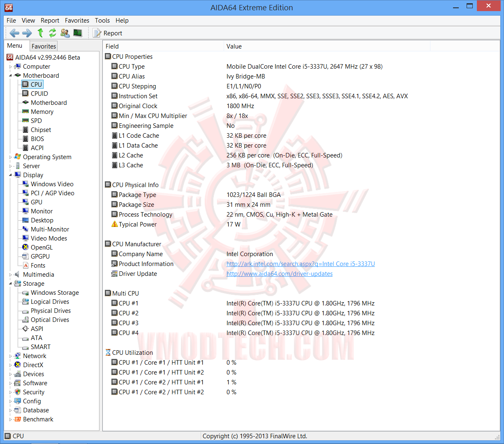Click the Value column header
This screenshot has height=444, width=504.
point(327,46)
